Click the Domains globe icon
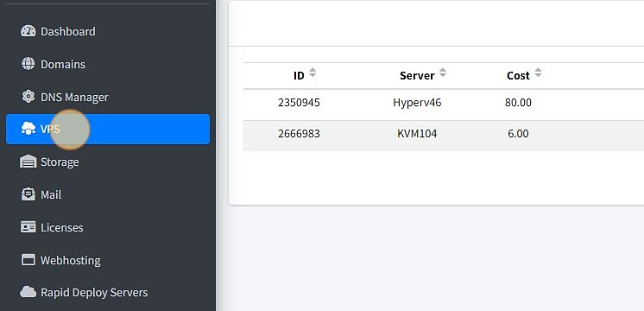This screenshot has width=644, height=311. tap(28, 64)
